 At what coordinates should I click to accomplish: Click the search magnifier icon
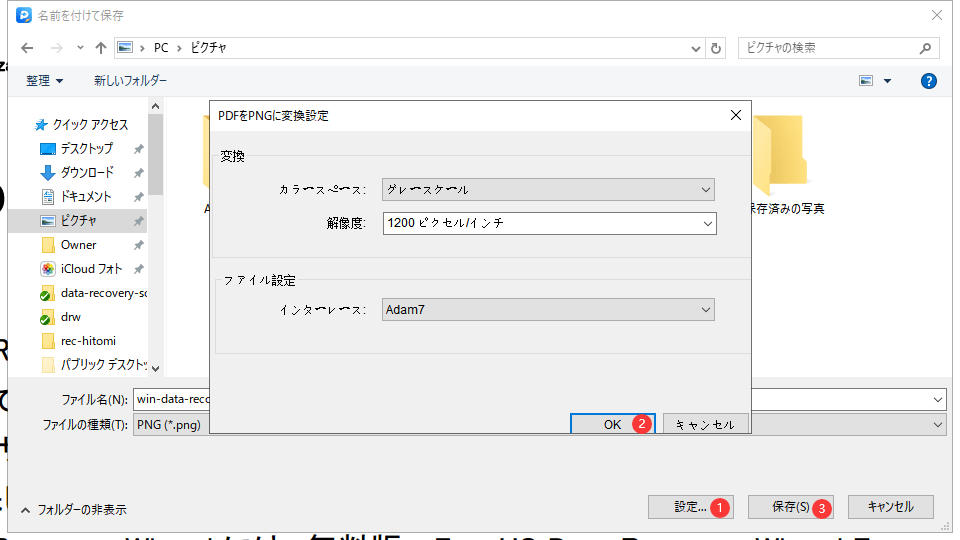(x=926, y=48)
